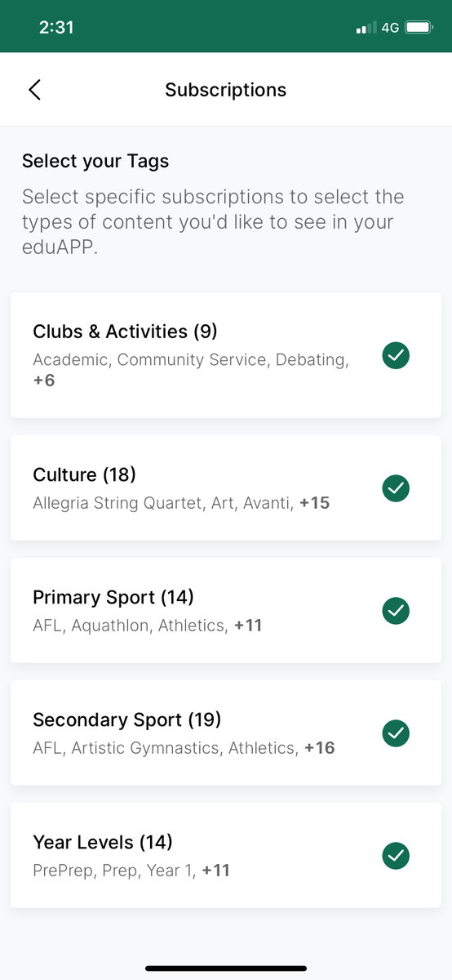Viewport: 452px width, 980px height.
Task: Show the +16 more Secondary Sport tags
Action: [320, 748]
